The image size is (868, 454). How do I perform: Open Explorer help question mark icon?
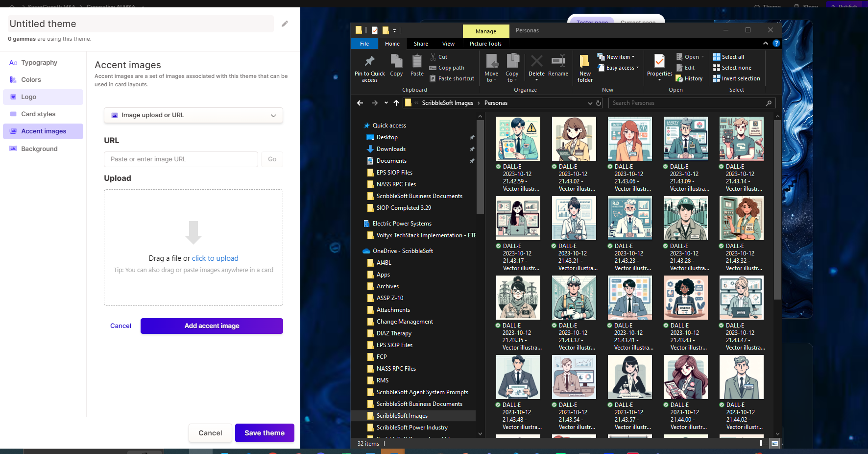click(776, 43)
